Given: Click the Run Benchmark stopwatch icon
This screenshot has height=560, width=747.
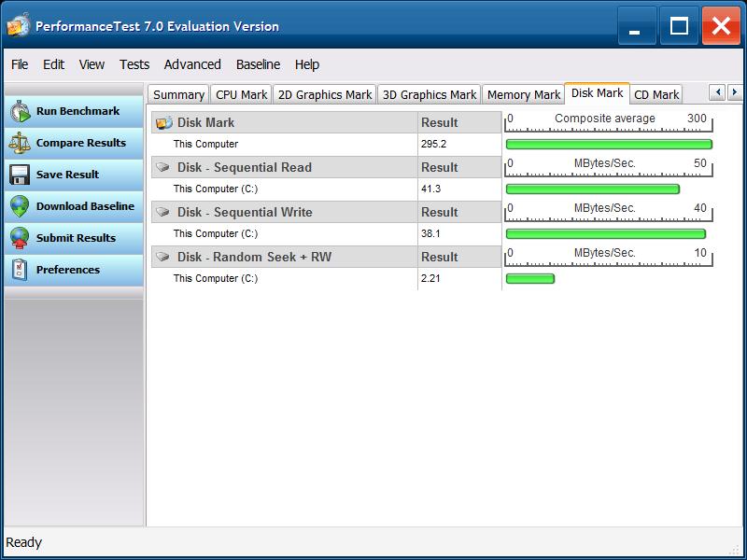Looking at the screenshot, I should pyautogui.click(x=21, y=111).
